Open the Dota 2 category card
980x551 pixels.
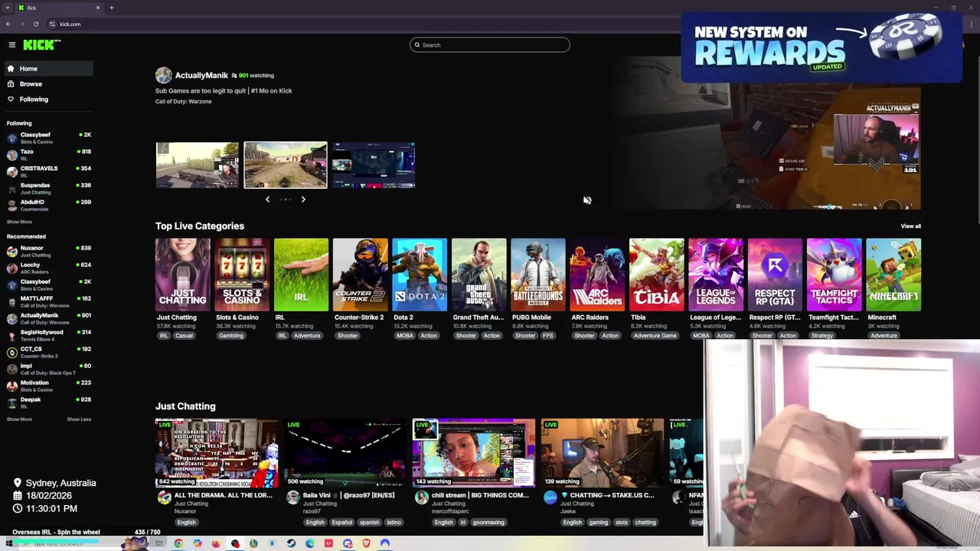pyautogui.click(x=419, y=275)
